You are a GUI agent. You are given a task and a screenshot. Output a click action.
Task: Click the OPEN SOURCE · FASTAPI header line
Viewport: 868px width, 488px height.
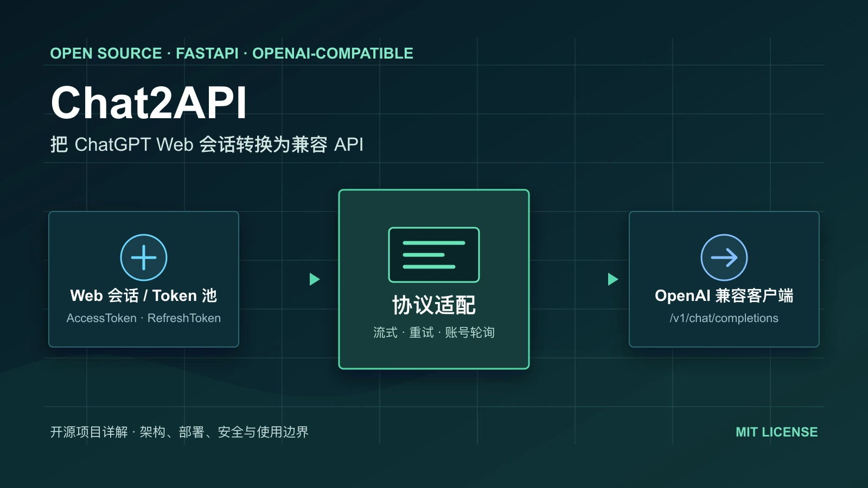232,53
